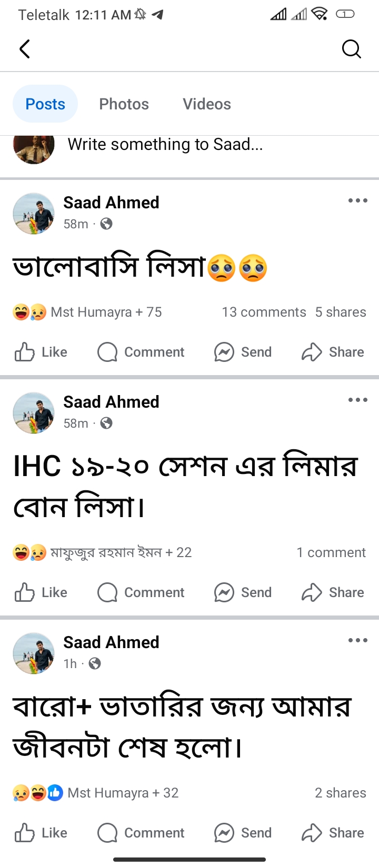The image size is (379, 868).
Task: Open three-dot menu on 1h post
Action: pos(357,640)
